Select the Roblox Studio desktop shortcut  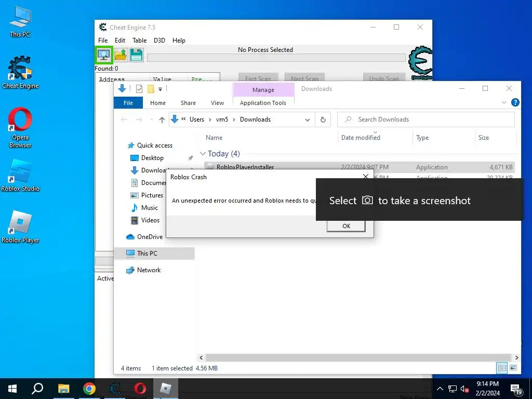click(20, 176)
